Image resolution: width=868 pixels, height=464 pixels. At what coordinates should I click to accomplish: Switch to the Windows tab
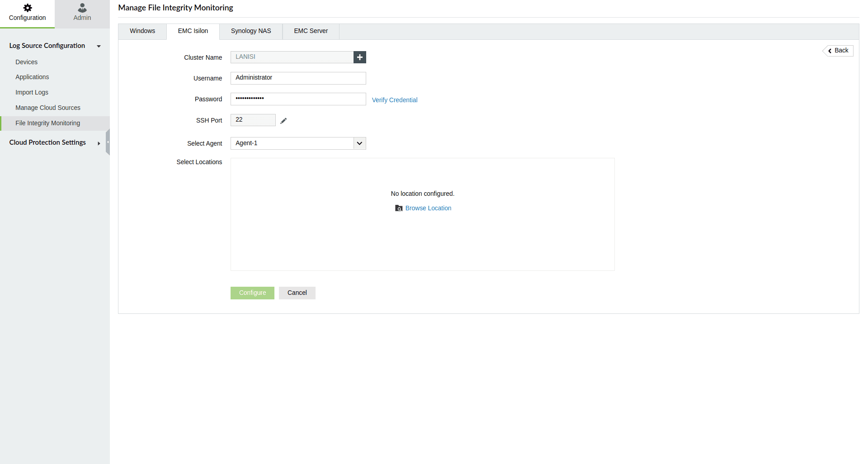[x=142, y=31]
